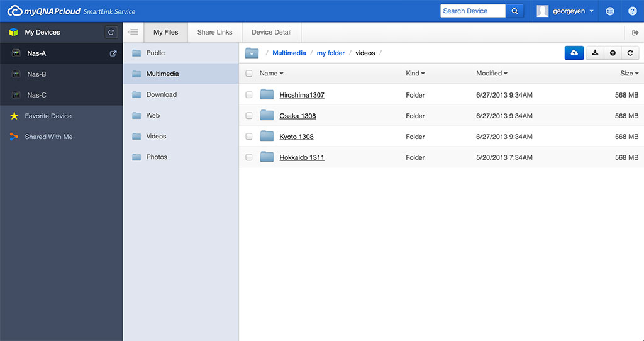Click the blue cloud upload button
Image resolution: width=644 pixels, height=341 pixels.
click(x=574, y=53)
